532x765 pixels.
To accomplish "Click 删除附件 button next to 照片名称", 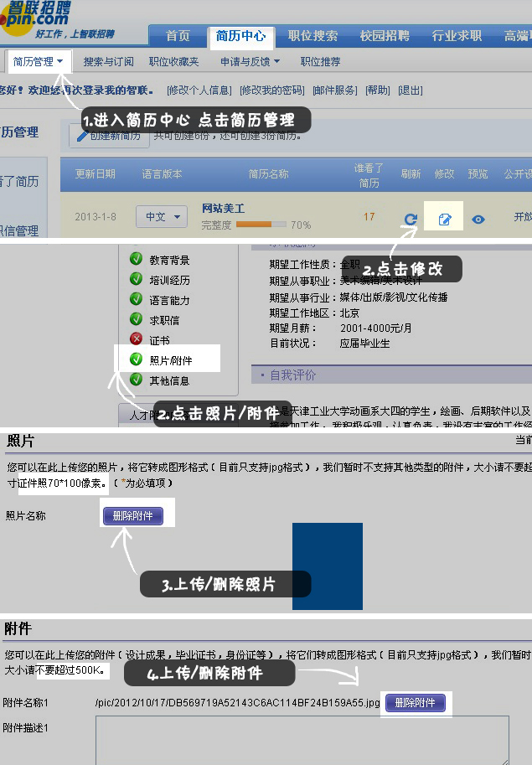I will (133, 515).
